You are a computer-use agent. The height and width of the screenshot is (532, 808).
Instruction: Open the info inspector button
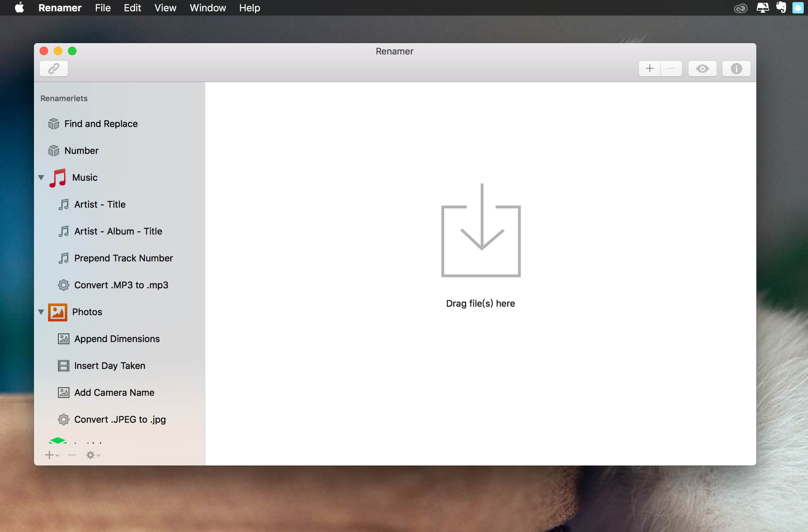click(x=737, y=69)
